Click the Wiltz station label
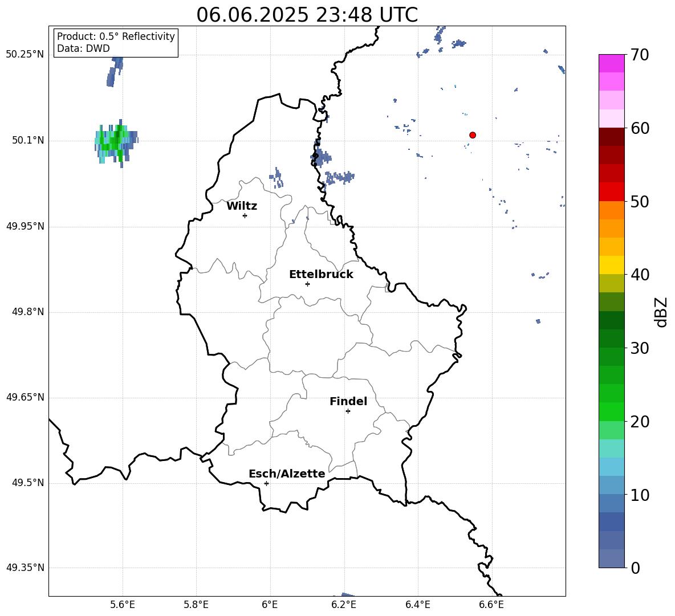The image size is (675, 616). (x=242, y=206)
